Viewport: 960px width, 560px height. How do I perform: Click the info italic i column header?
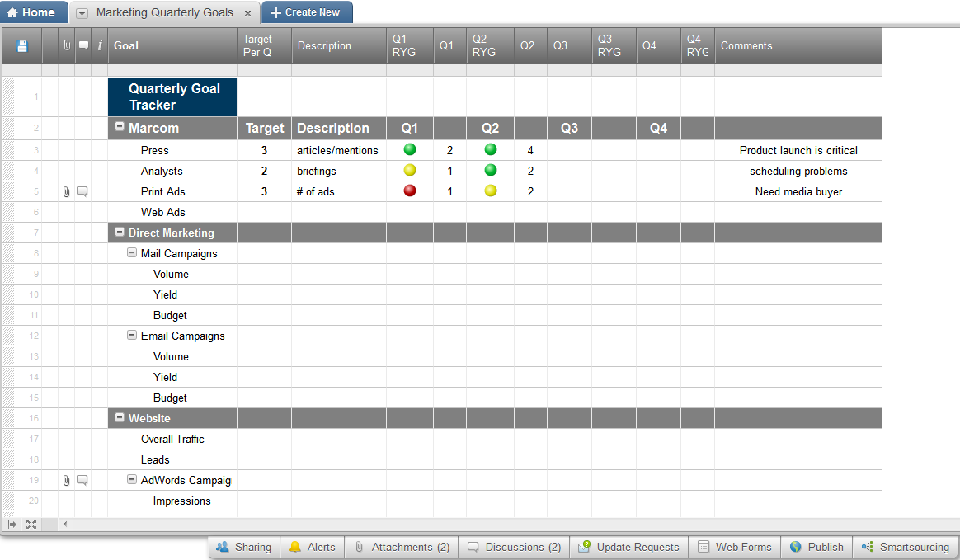coord(100,45)
